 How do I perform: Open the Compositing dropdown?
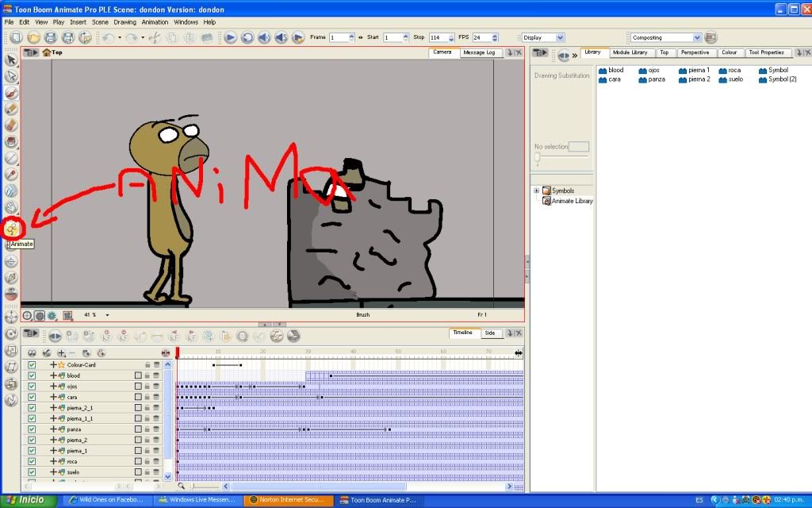point(666,37)
